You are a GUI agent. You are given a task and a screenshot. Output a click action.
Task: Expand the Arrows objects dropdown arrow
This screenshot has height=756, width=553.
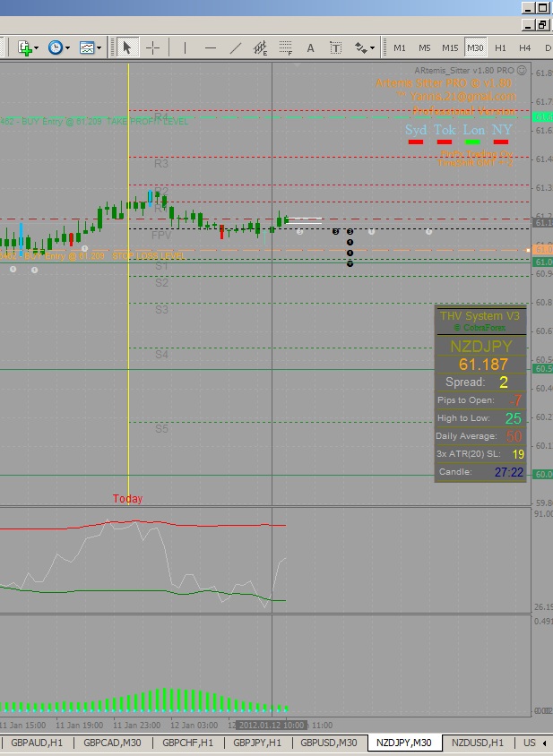point(372,48)
